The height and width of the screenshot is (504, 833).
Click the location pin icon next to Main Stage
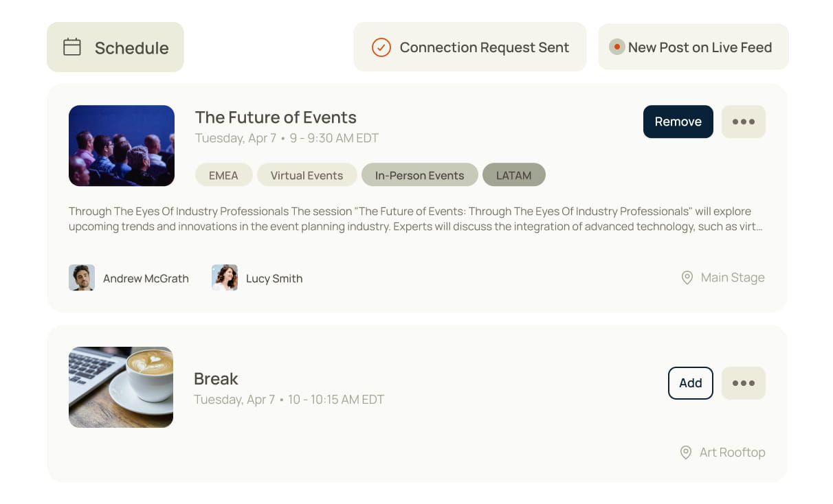(x=687, y=277)
